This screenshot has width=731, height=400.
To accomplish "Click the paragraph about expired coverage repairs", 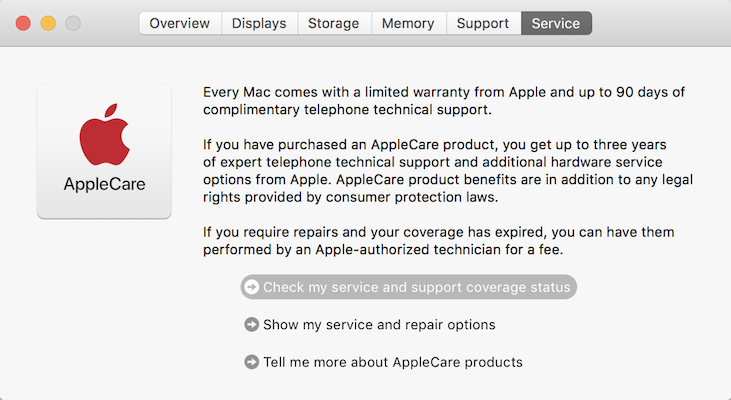I will (x=438, y=241).
